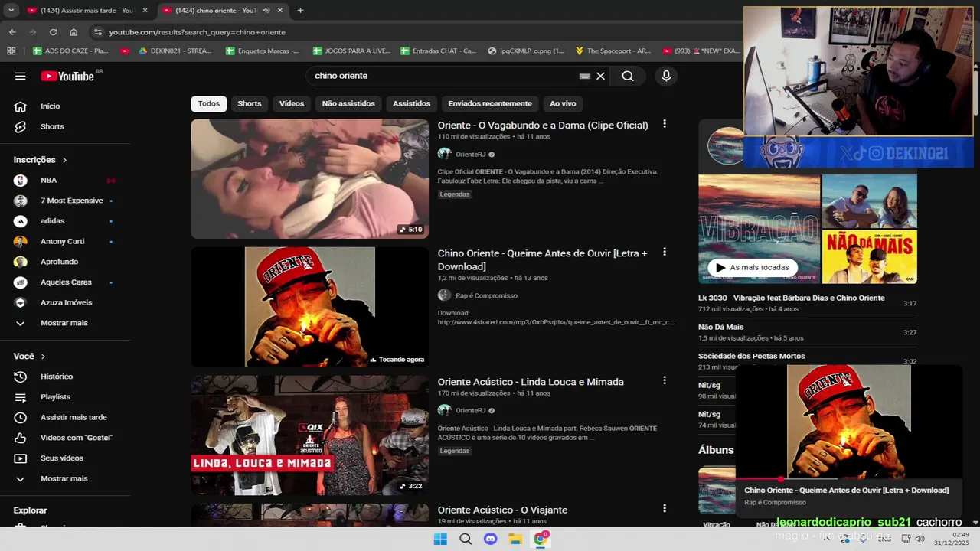Image resolution: width=980 pixels, height=551 pixels.
Task: Click the browser address bar URL
Action: pos(197,32)
